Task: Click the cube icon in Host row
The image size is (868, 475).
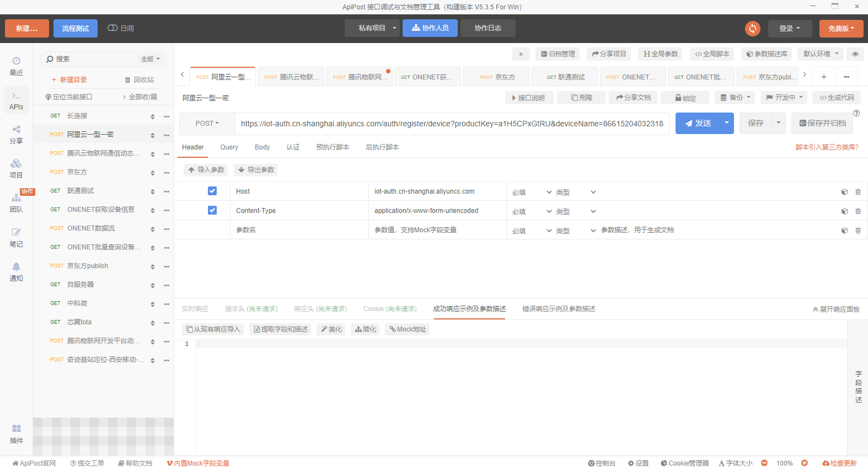Action: tap(844, 192)
